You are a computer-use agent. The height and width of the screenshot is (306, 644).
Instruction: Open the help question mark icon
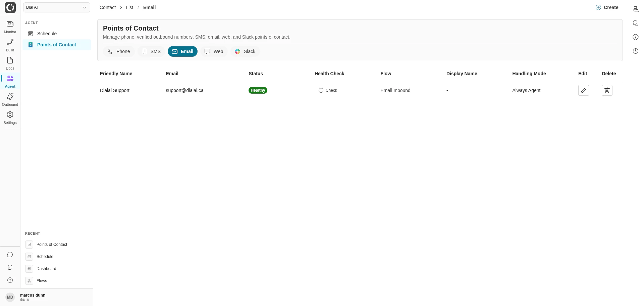coord(10,280)
